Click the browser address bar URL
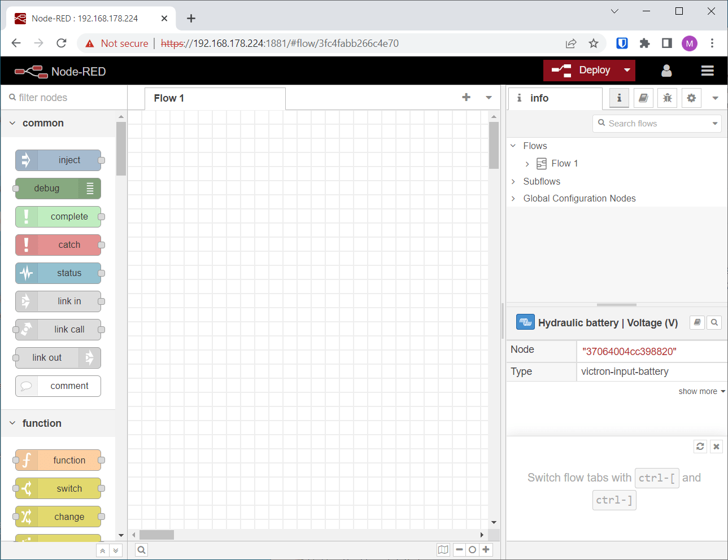 pos(280,43)
